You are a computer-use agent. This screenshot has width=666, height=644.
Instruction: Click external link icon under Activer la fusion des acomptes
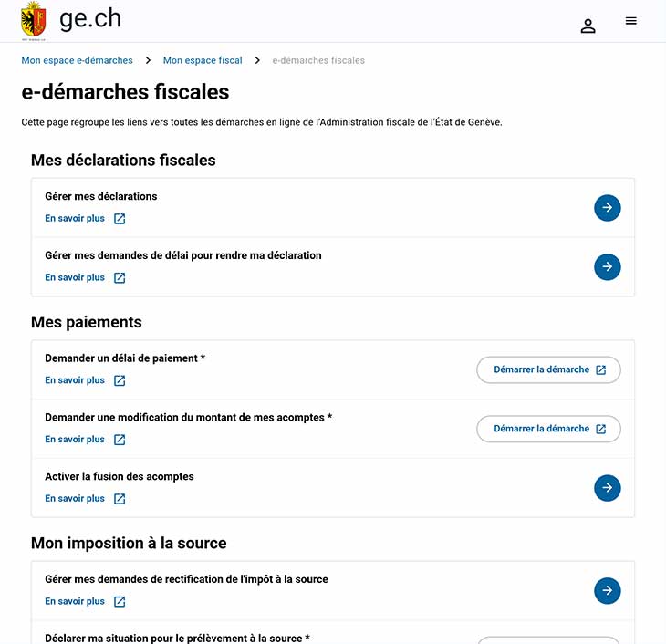(x=120, y=499)
